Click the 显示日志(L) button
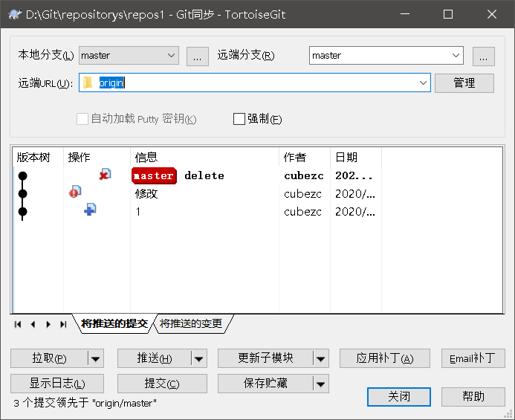 pos(57,384)
